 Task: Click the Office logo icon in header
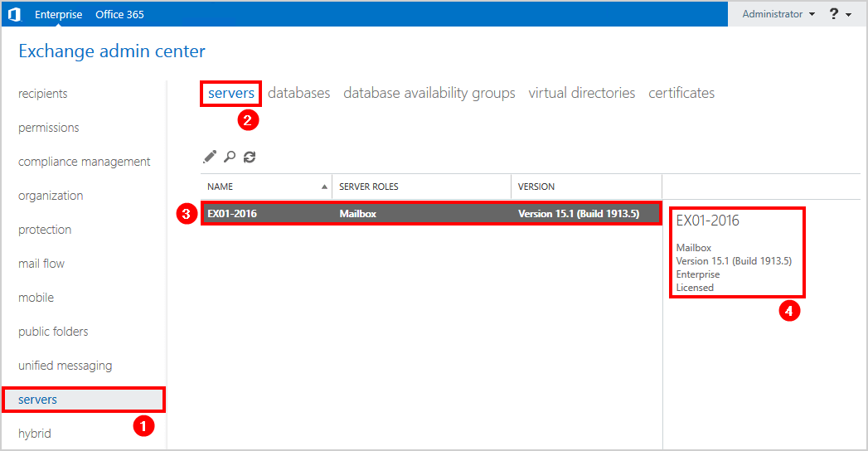[x=14, y=14]
